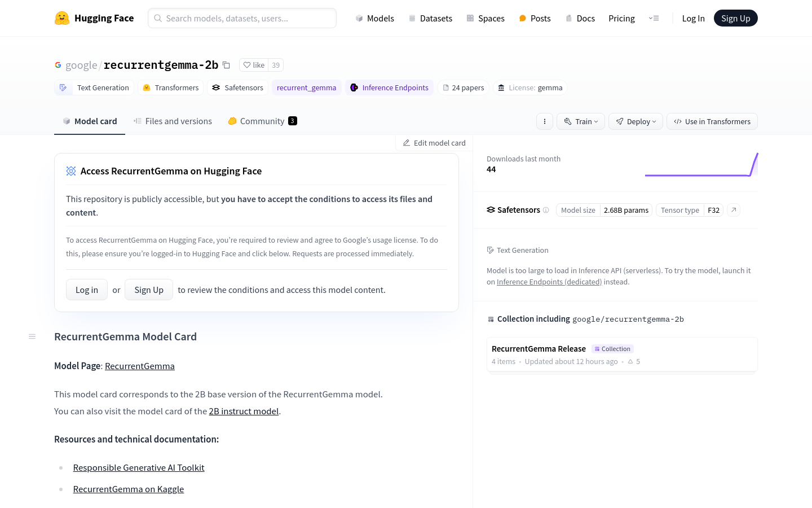The height and width of the screenshot is (508, 812).
Task: Click the downloads last month chart
Action: point(701,164)
